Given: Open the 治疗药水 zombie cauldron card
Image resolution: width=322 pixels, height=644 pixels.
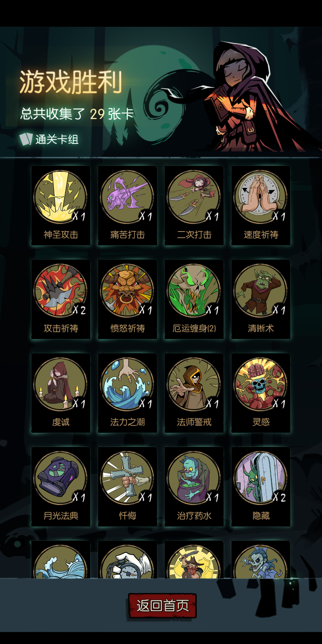Looking at the screenshot, I should pyautogui.click(x=194, y=486).
